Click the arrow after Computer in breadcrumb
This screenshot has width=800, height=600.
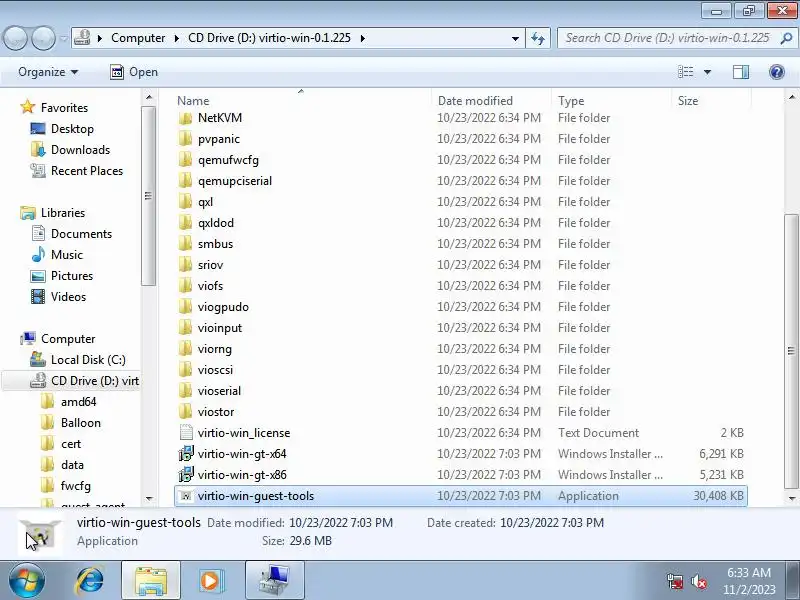pyautogui.click(x=177, y=38)
